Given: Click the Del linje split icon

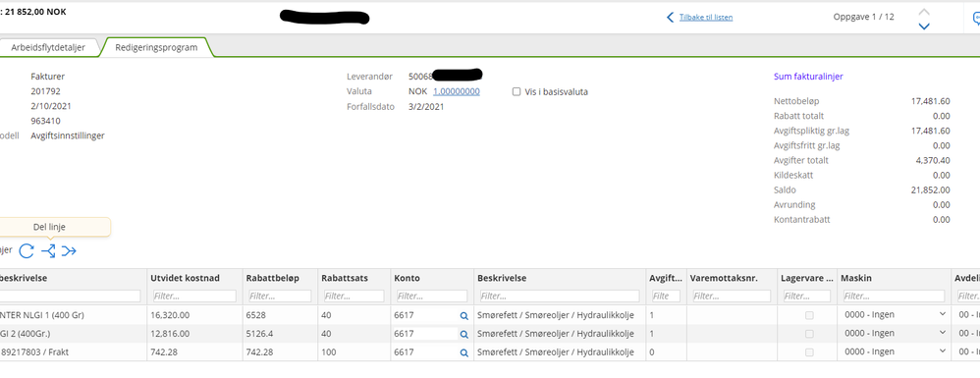Looking at the screenshot, I should coord(48,251).
